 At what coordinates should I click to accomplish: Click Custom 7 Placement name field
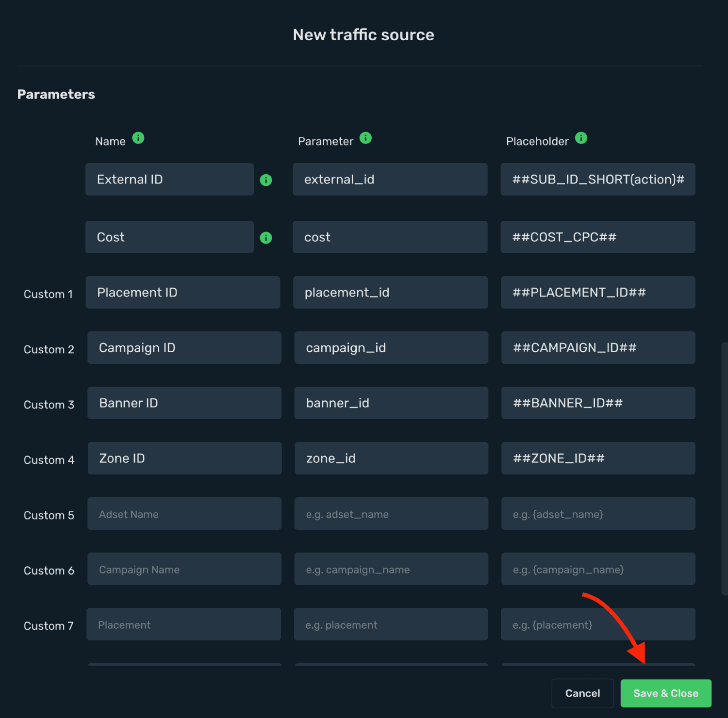(183, 624)
